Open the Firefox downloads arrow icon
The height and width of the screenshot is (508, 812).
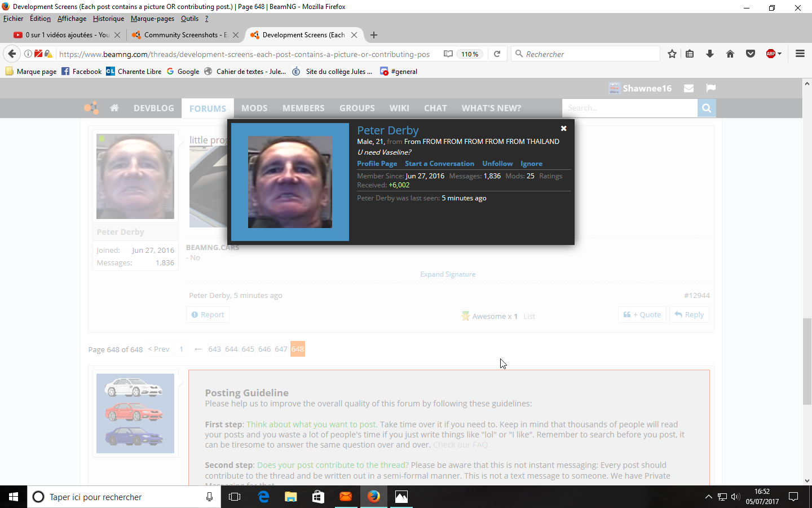click(x=710, y=54)
